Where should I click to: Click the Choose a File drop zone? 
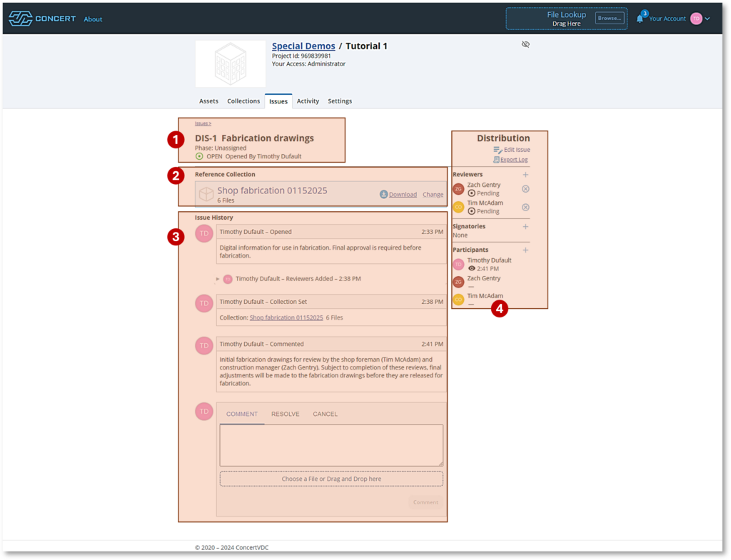click(x=331, y=479)
